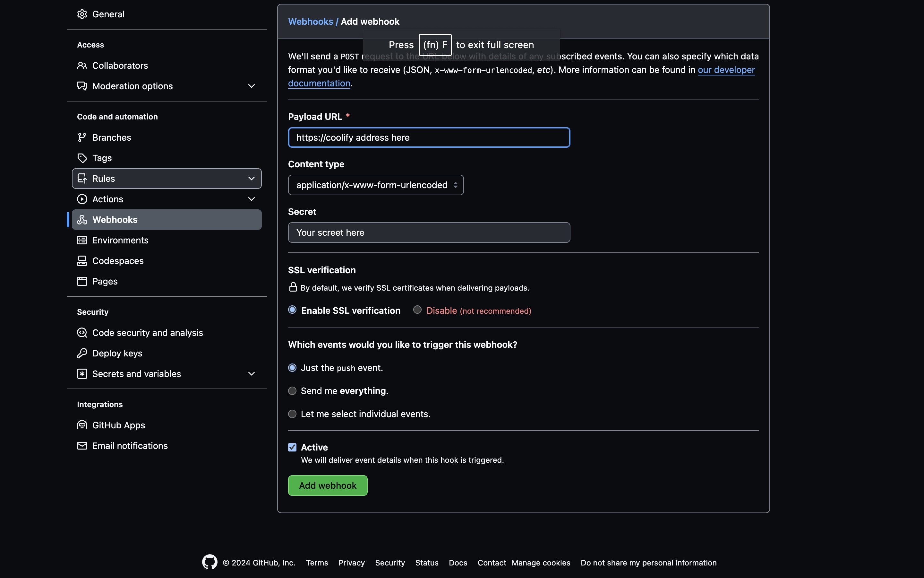The image size is (924, 578).
Task: Open GitHub Apps settings
Action: 167,425
